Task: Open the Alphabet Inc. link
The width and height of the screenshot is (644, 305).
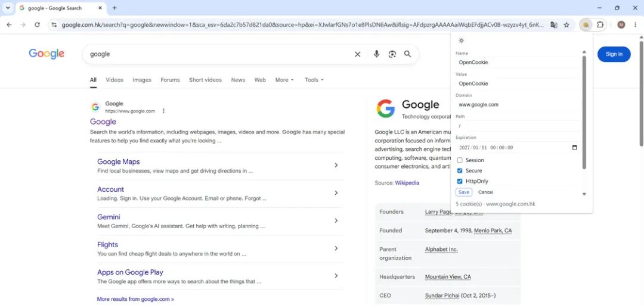Action: 441,249
